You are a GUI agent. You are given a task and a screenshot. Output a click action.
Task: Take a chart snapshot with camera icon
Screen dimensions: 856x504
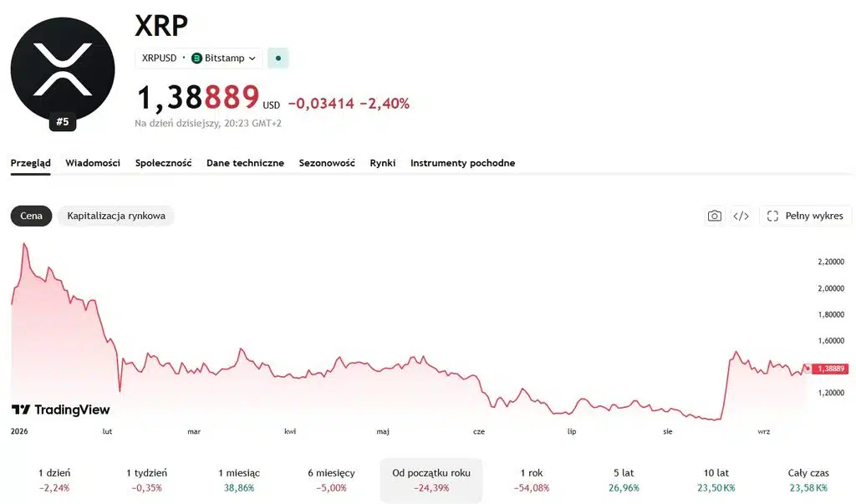[714, 216]
